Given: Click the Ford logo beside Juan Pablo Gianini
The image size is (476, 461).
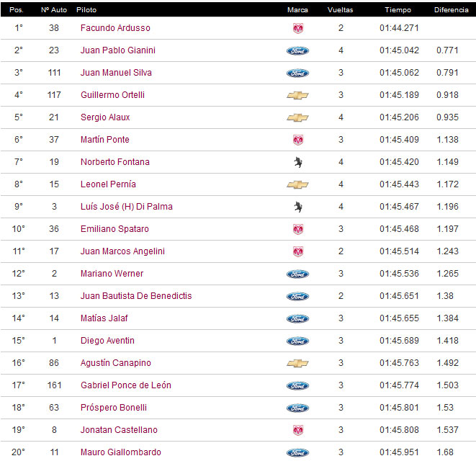Looking at the screenshot, I should (x=297, y=50).
